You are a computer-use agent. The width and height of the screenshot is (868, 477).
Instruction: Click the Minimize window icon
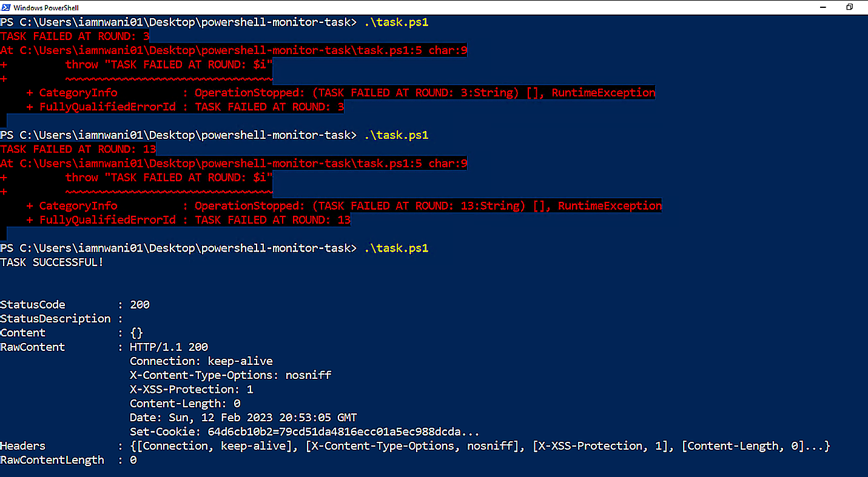pos(823,7)
